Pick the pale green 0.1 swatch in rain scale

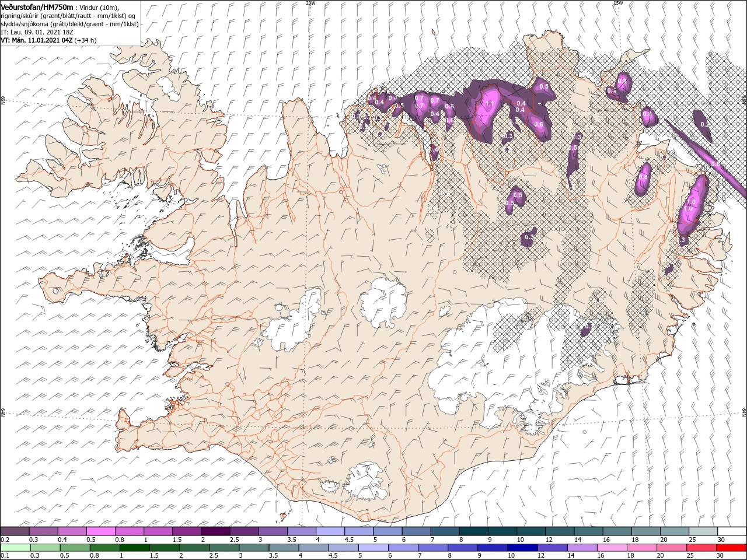(x=15, y=548)
